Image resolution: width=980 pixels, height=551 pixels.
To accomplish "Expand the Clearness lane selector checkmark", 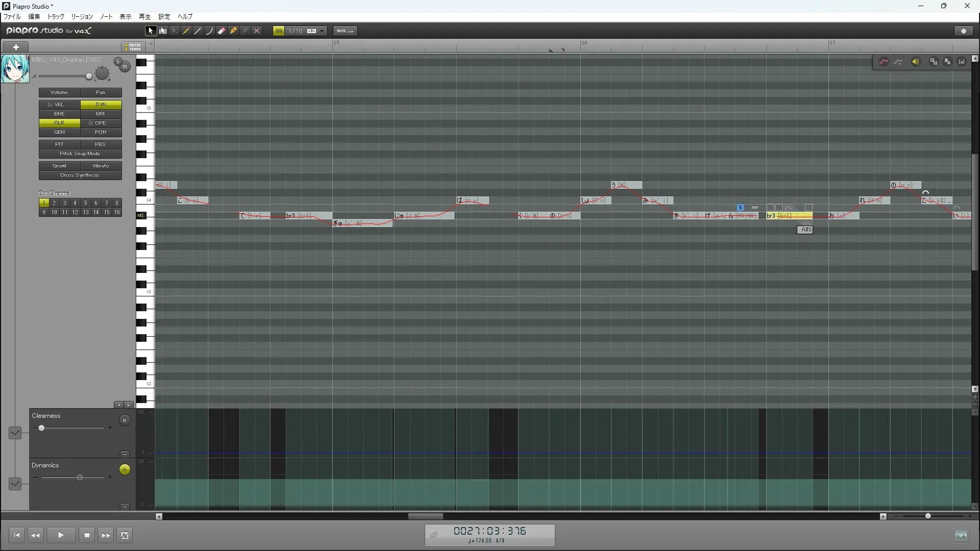I will click(x=15, y=433).
